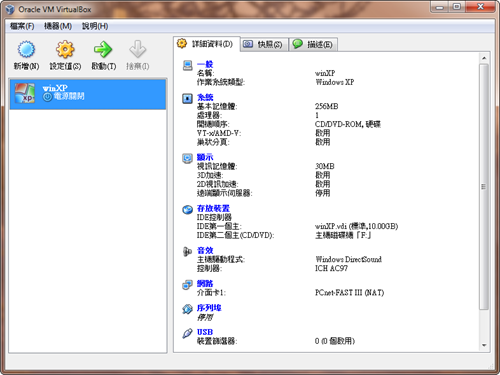The height and width of the screenshot is (375, 500).
Task: Click the value Windows DirectSound
Action: pos(348,259)
